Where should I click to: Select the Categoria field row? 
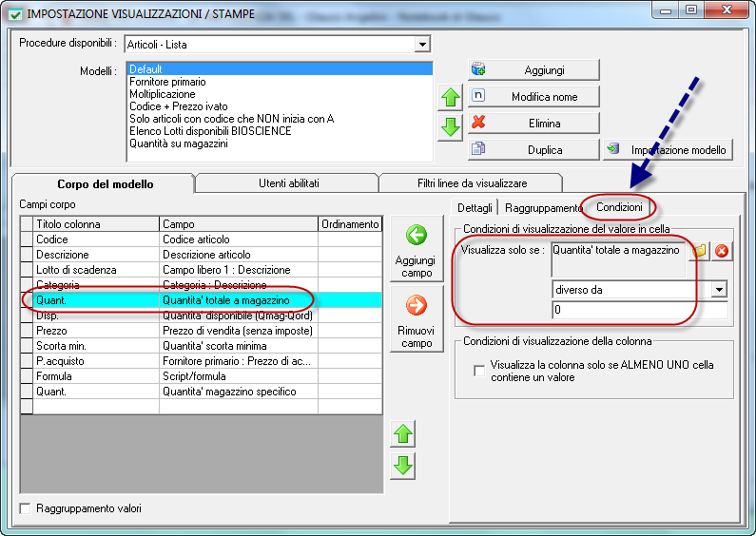click(x=202, y=285)
